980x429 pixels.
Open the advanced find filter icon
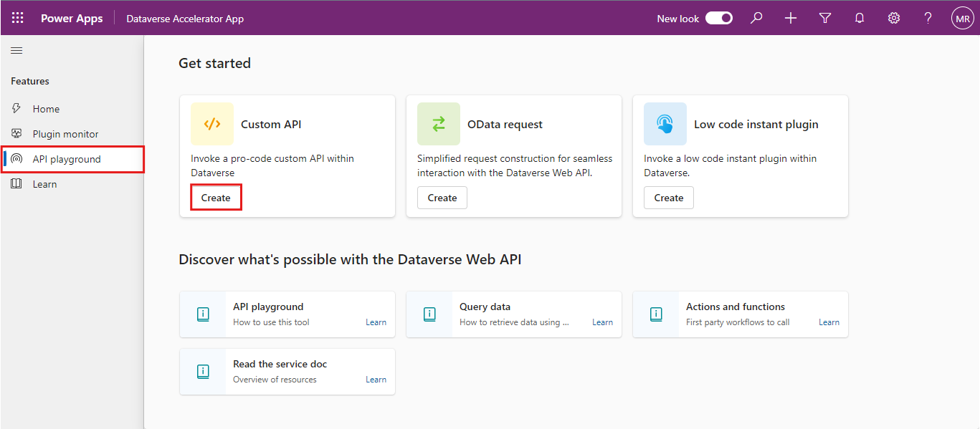click(x=825, y=19)
